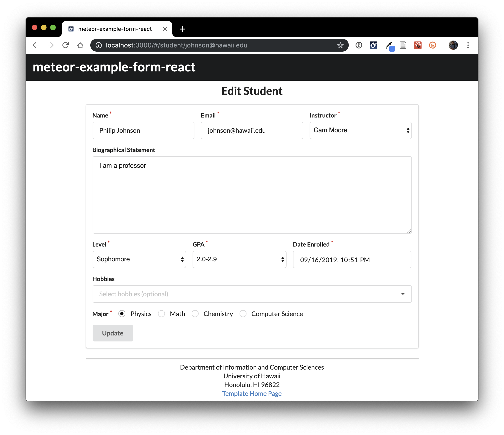Viewport: 504px width, 435px height.
Task: Open the React developer tools extension
Action: tap(418, 45)
